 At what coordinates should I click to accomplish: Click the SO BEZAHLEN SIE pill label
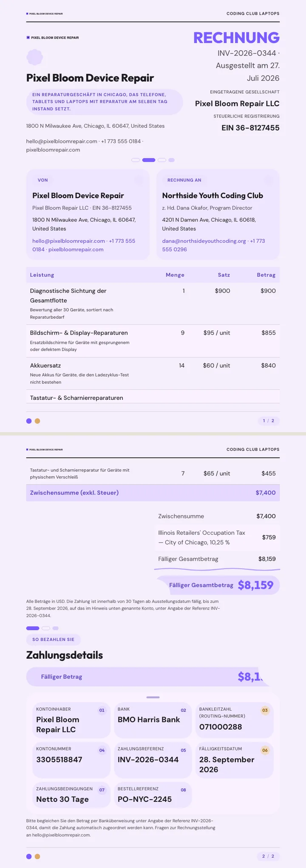pyautogui.click(x=54, y=640)
